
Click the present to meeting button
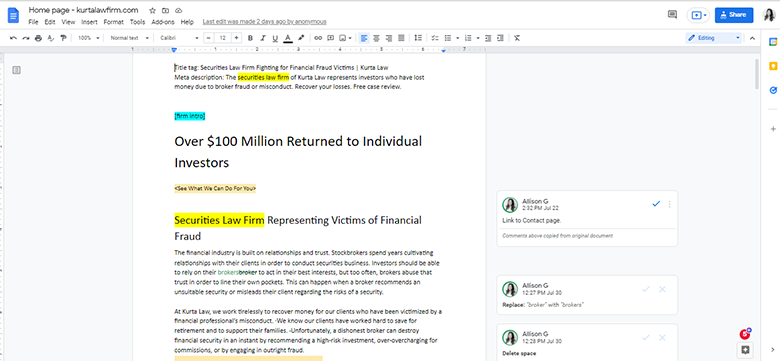point(698,15)
